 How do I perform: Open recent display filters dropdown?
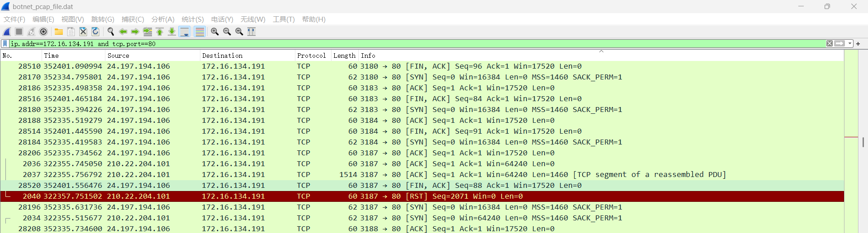click(850, 44)
